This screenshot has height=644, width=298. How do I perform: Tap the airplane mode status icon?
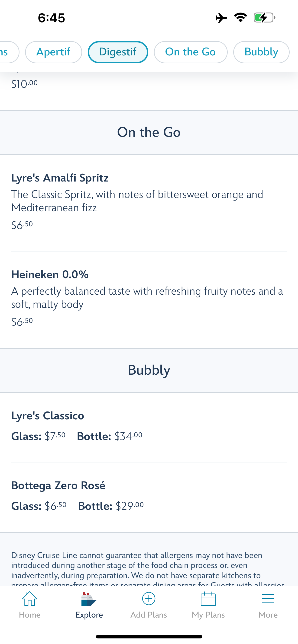[x=221, y=18]
